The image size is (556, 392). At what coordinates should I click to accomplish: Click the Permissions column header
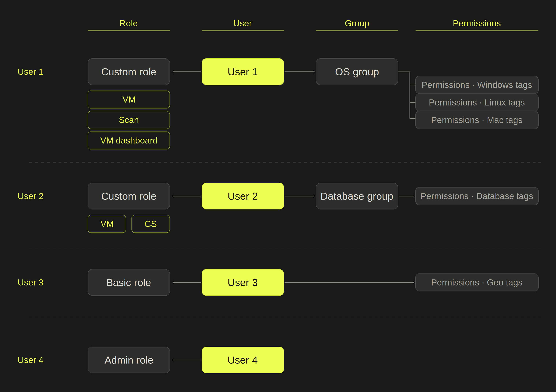pyautogui.click(x=477, y=23)
